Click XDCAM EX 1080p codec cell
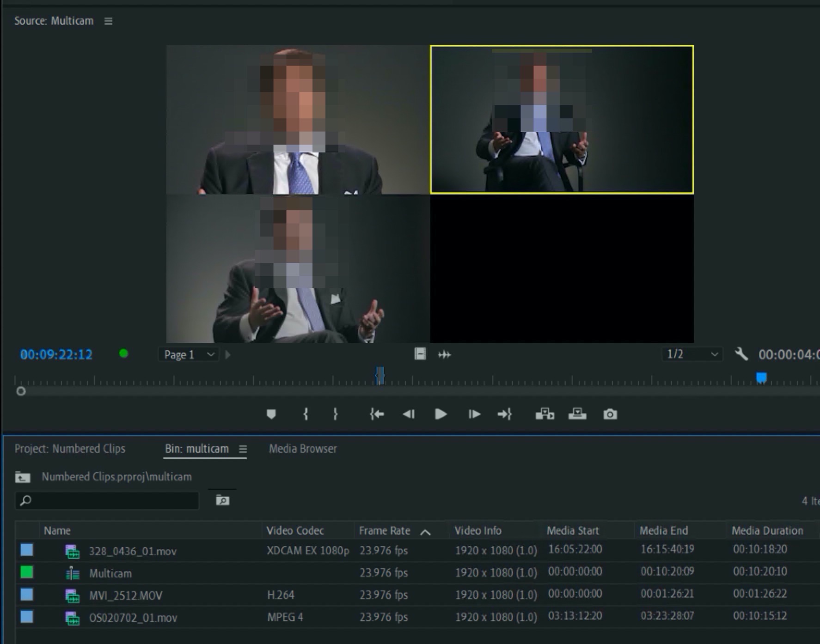Screen dimensions: 820x644 pyautogui.click(x=308, y=551)
